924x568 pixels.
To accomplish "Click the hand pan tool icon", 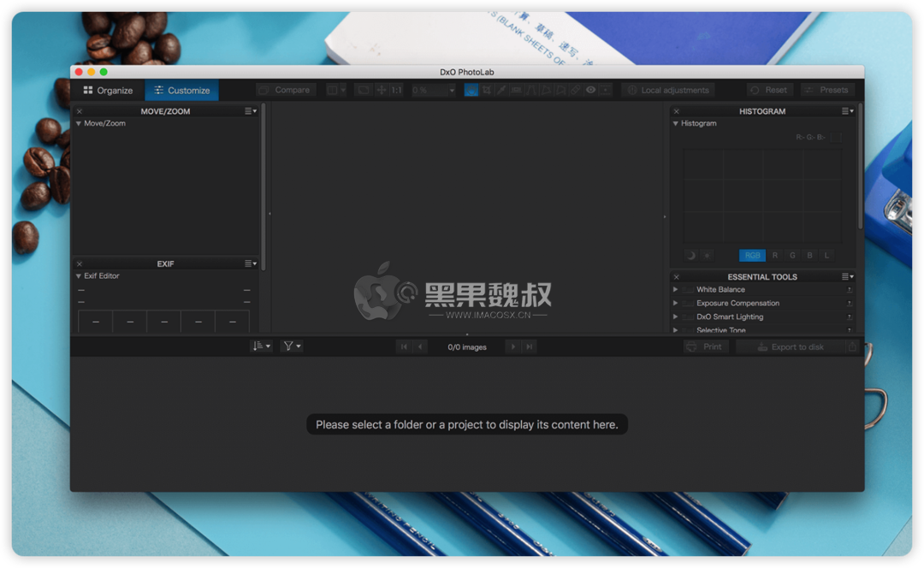I will click(x=471, y=89).
